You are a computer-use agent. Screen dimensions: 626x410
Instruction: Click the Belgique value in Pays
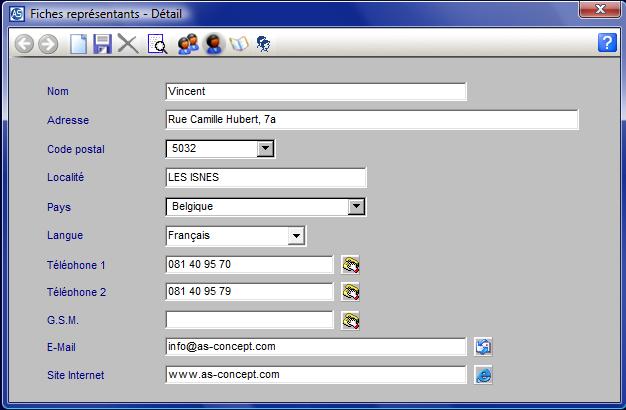(x=192, y=206)
